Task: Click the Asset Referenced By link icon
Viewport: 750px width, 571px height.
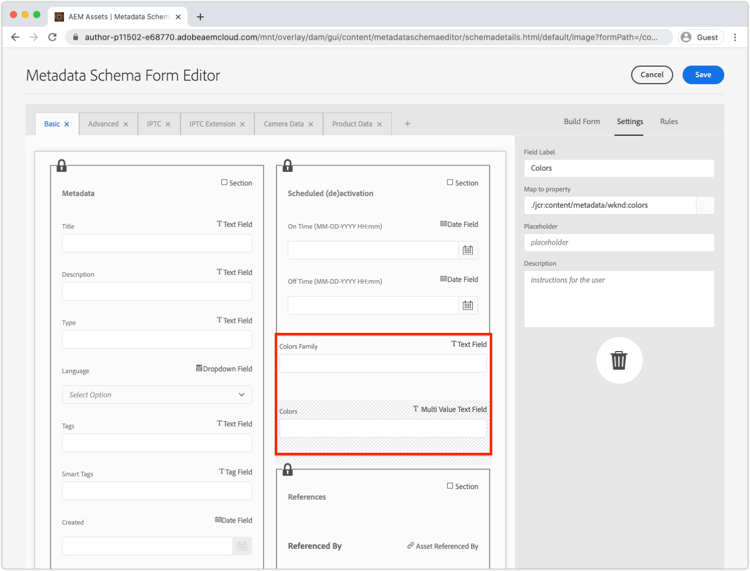Action: click(410, 546)
